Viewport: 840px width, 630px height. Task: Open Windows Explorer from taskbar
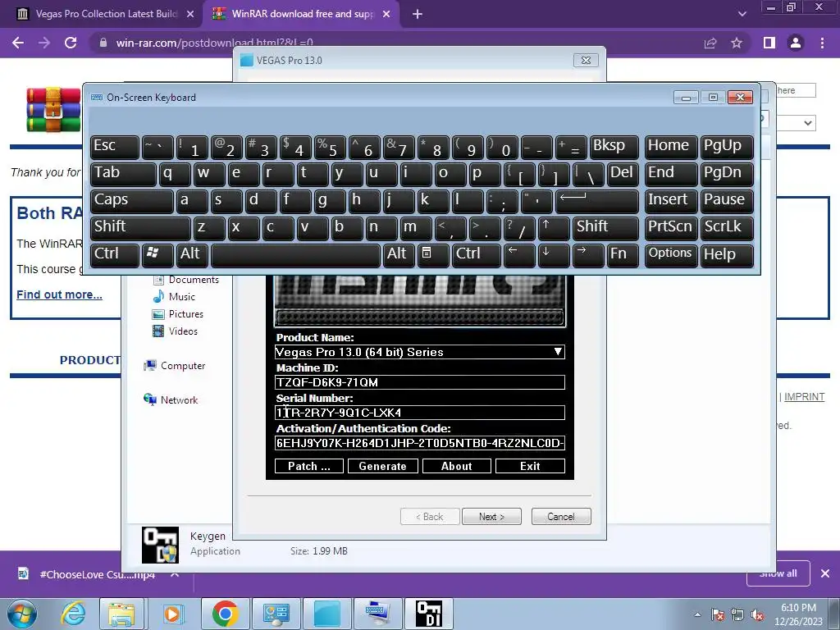click(121, 614)
